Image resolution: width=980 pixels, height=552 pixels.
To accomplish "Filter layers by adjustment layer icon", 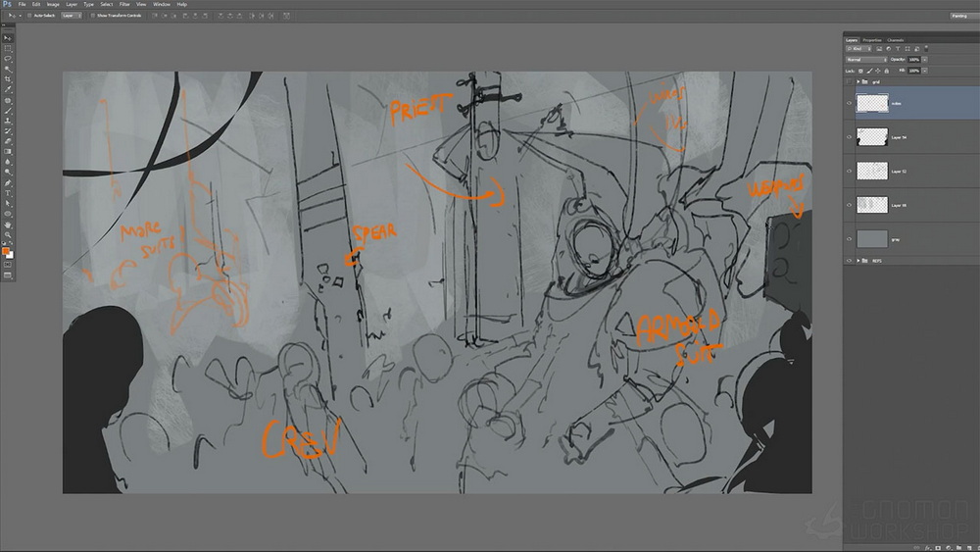I will pos(889,49).
